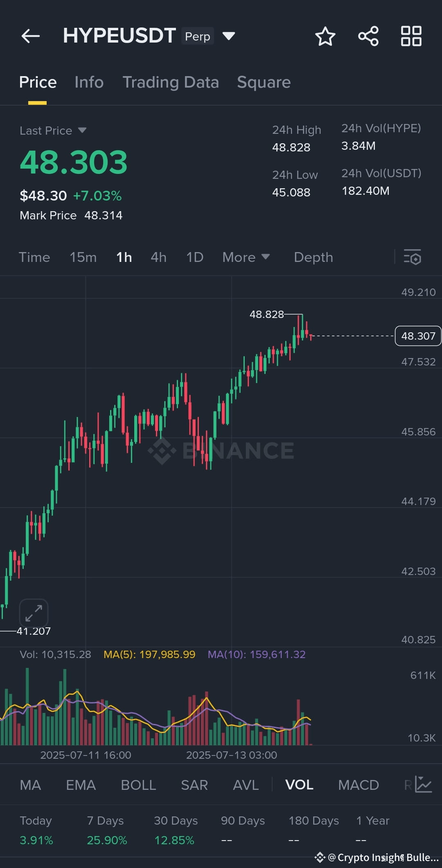The width and height of the screenshot is (442, 868).
Task: Tap the 180 Days performance entry
Action: point(314,830)
